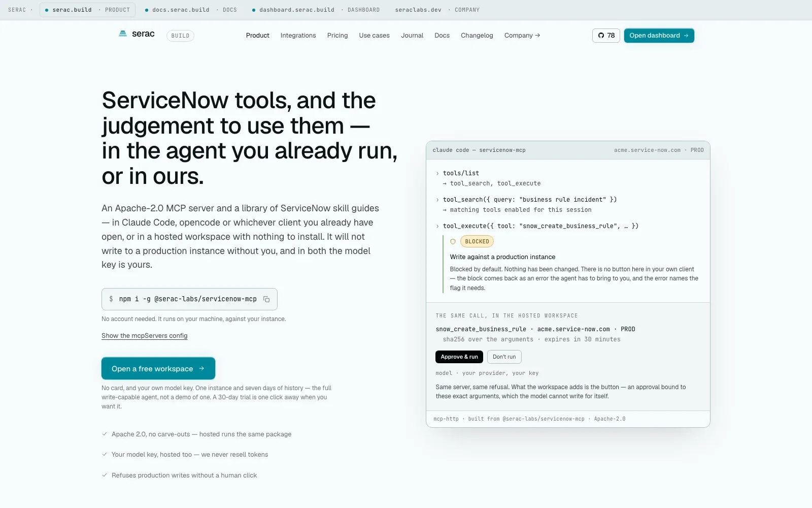Click 'acme.service-now.com · PROD' in terminal header
812x508 pixels.
[x=659, y=150]
